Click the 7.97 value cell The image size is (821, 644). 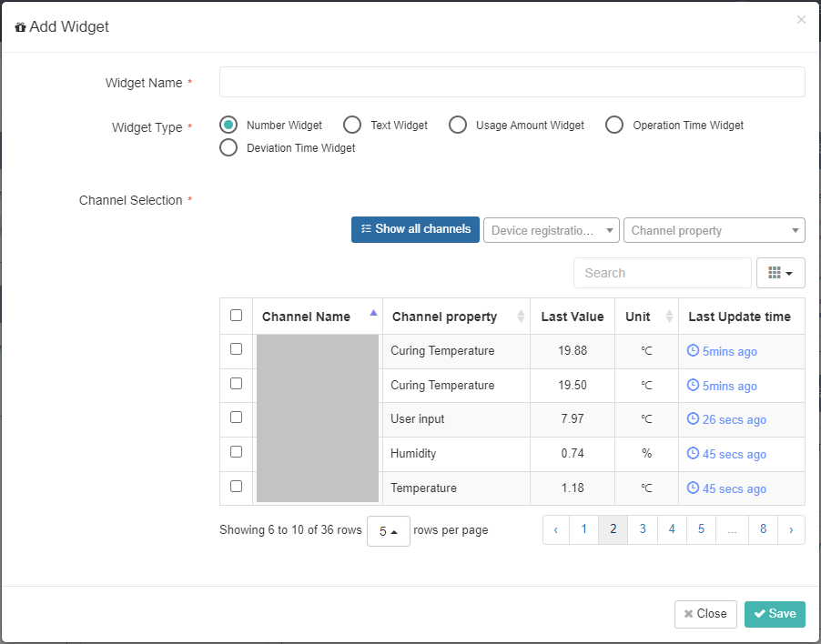(573, 419)
